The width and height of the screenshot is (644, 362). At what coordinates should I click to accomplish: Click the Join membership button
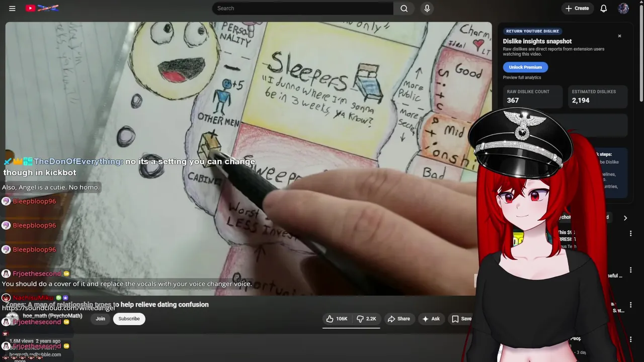[101, 319]
